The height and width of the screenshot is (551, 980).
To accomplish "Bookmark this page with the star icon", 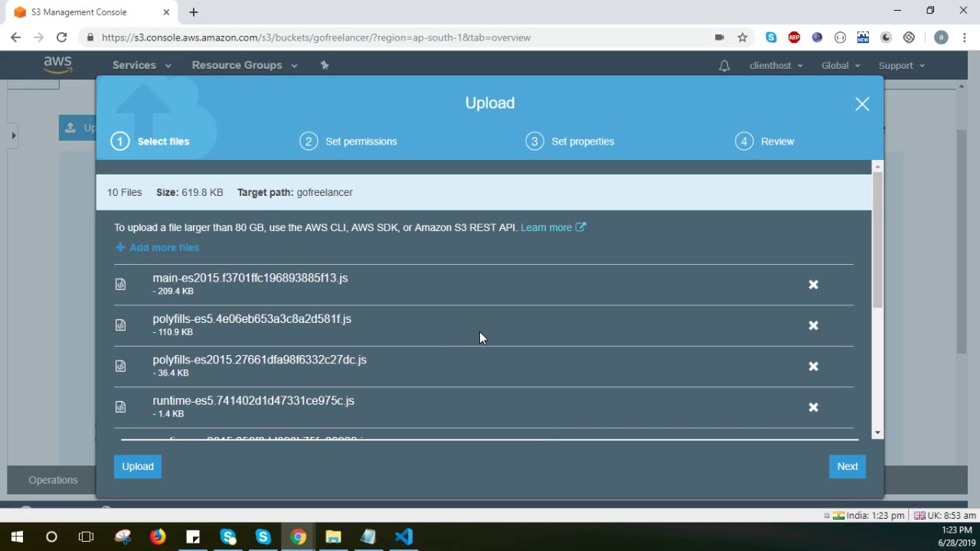I will pos(742,37).
